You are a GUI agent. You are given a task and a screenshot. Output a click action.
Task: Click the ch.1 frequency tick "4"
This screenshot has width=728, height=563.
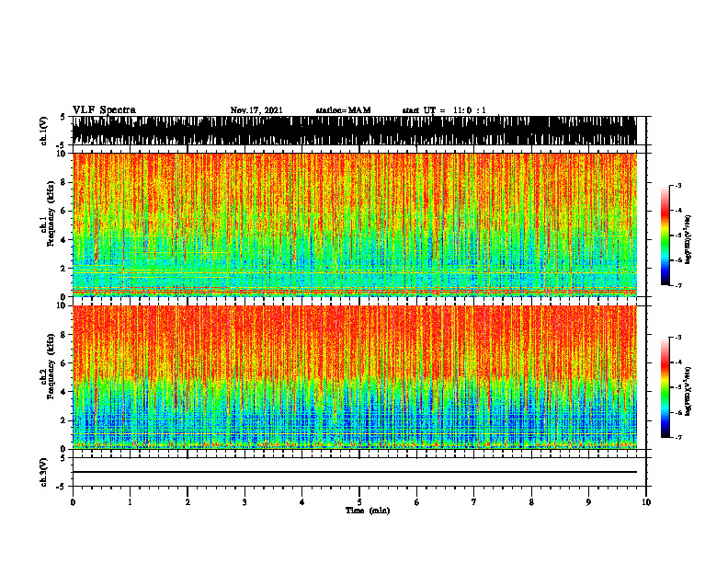click(63, 240)
